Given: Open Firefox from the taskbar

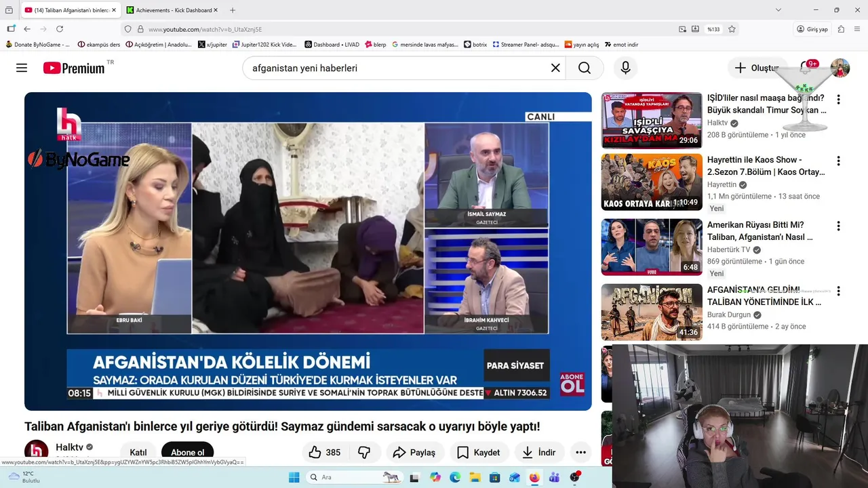Looking at the screenshot, I should [534, 477].
